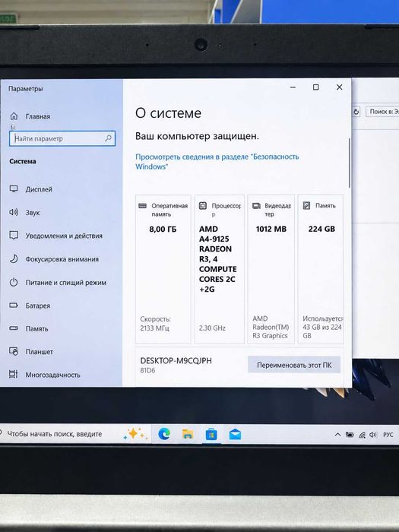The image size is (399, 532).
Task: Open volume icon in system tray
Action: (x=374, y=435)
